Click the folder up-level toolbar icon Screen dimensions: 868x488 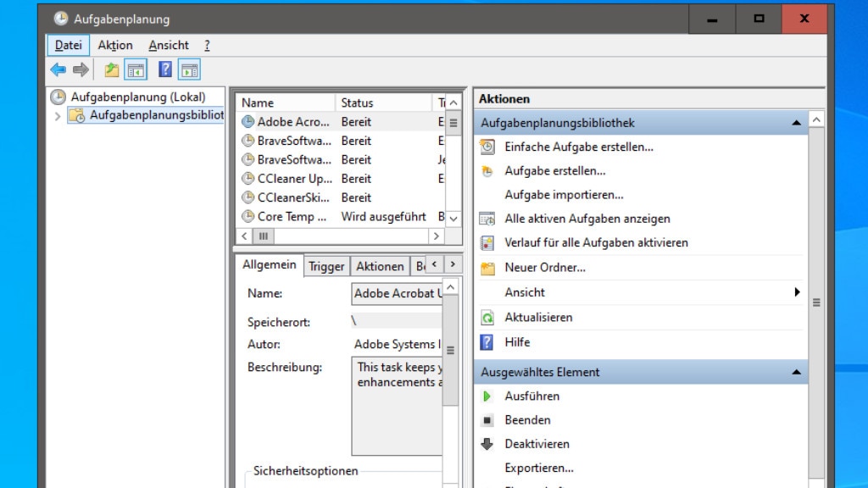click(112, 69)
